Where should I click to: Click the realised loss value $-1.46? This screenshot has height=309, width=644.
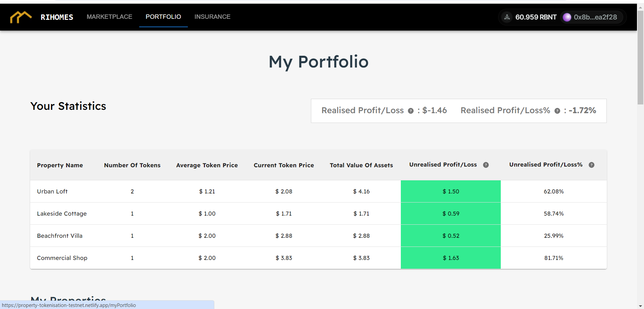pos(434,111)
